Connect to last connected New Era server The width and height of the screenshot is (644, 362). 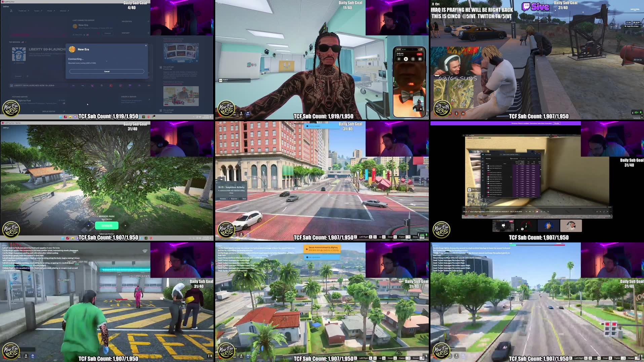[107, 33]
